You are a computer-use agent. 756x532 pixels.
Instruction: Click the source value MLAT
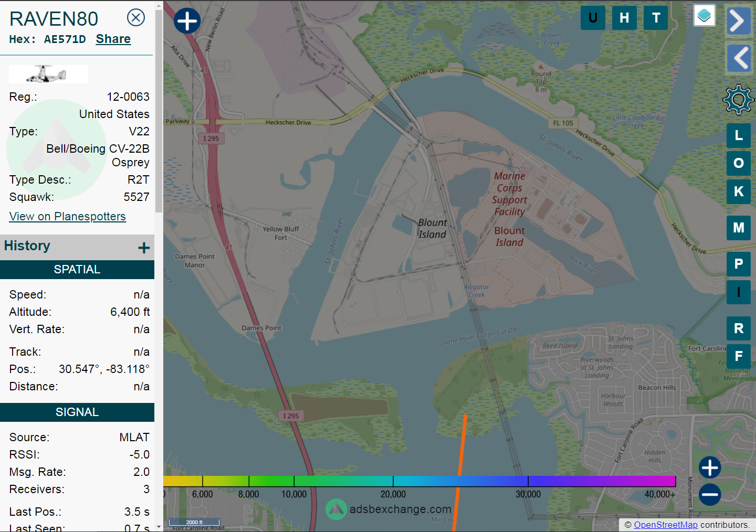[134, 437]
